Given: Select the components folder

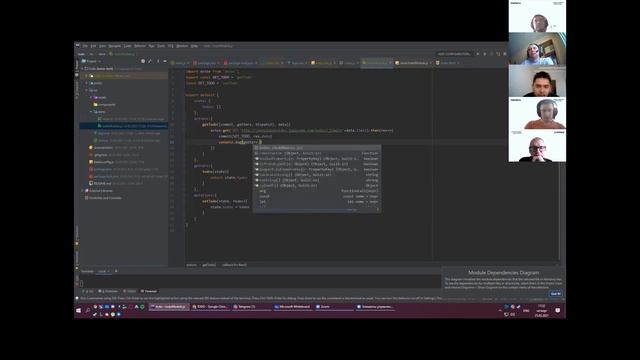Looking at the screenshot, I should [x=105, y=104].
